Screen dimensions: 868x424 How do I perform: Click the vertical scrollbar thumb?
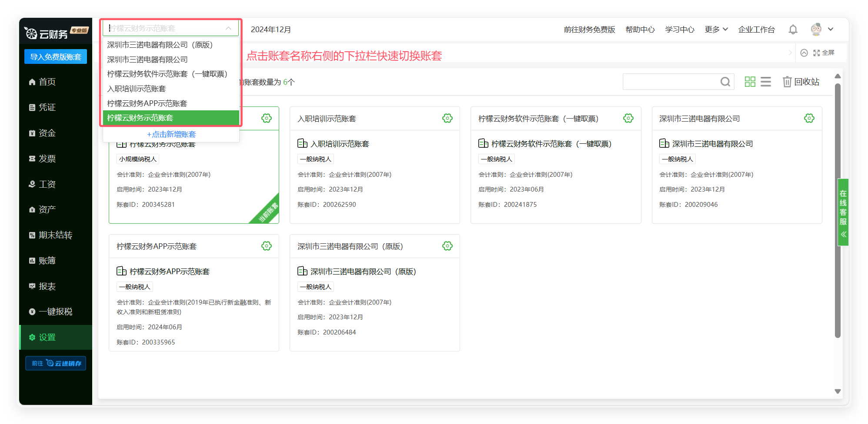click(838, 209)
